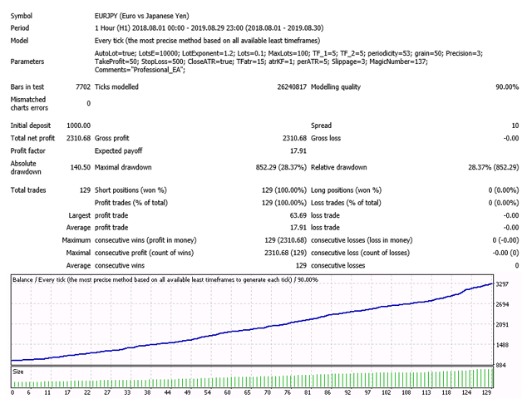Select relative drawdown 28.37% (852.29)

pyautogui.click(x=494, y=167)
